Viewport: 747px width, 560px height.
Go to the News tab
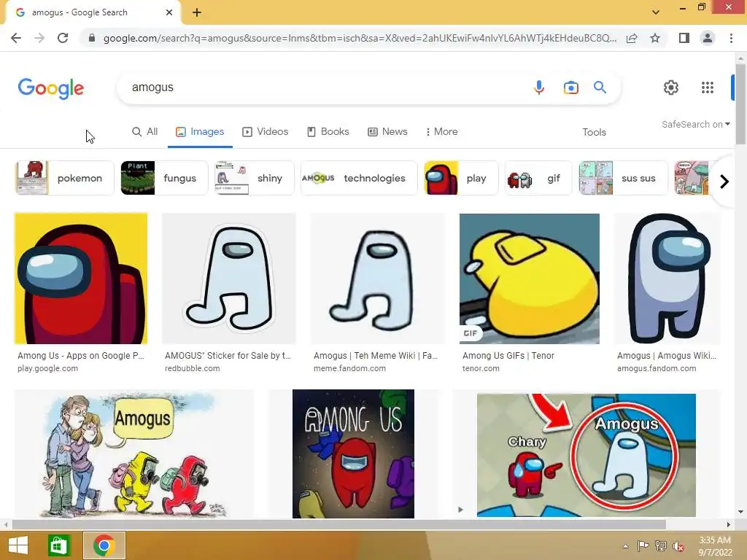coord(388,131)
